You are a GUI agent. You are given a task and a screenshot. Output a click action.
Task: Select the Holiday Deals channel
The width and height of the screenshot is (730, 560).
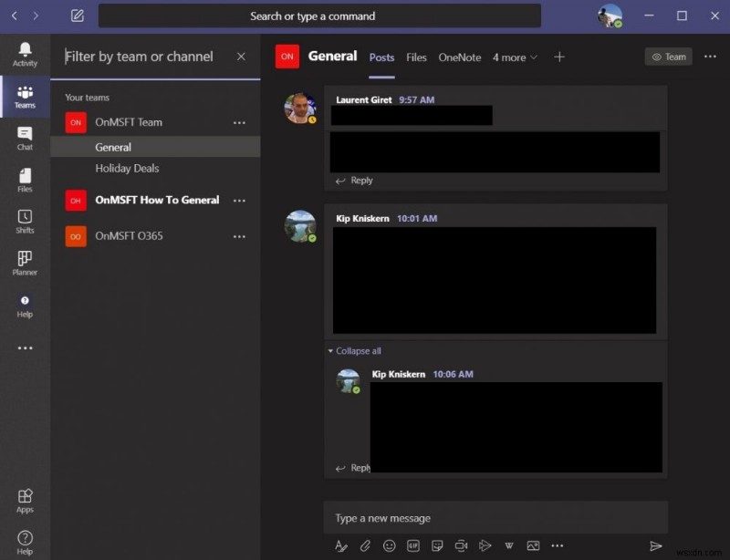[x=128, y=168]
